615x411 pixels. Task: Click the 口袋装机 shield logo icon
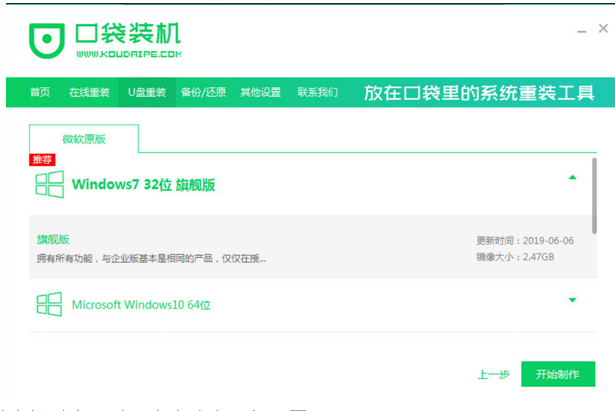click(x=47, y=40)
